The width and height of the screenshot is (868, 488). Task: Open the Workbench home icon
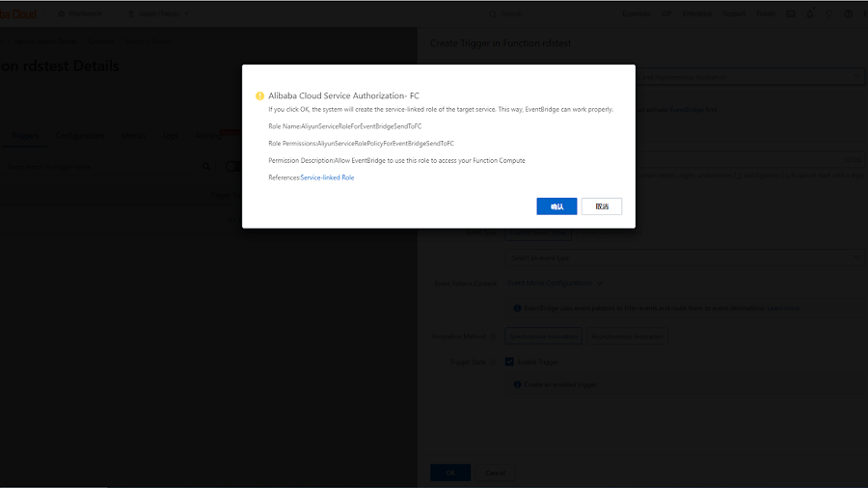tap(62, 14)
